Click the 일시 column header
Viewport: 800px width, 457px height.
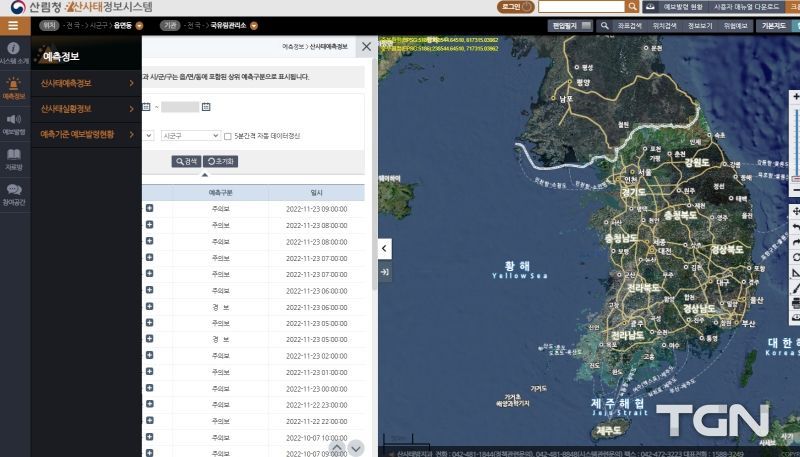(316, 192)
